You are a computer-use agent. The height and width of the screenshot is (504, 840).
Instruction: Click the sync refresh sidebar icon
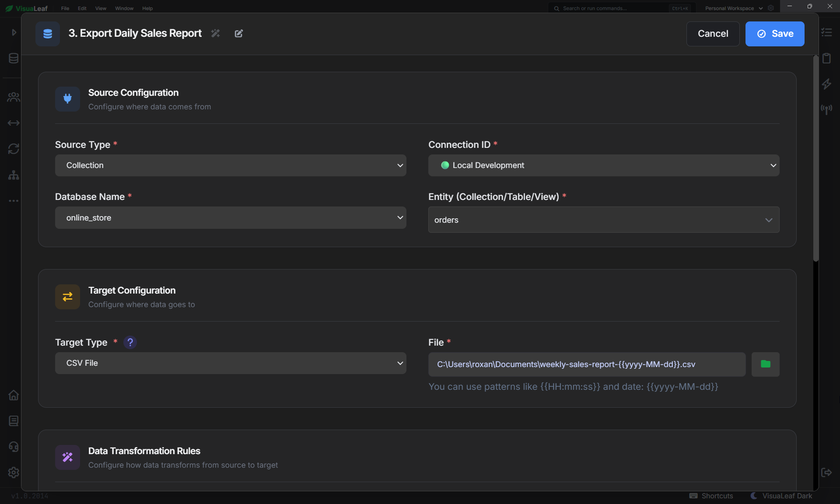tap(14, 149)
